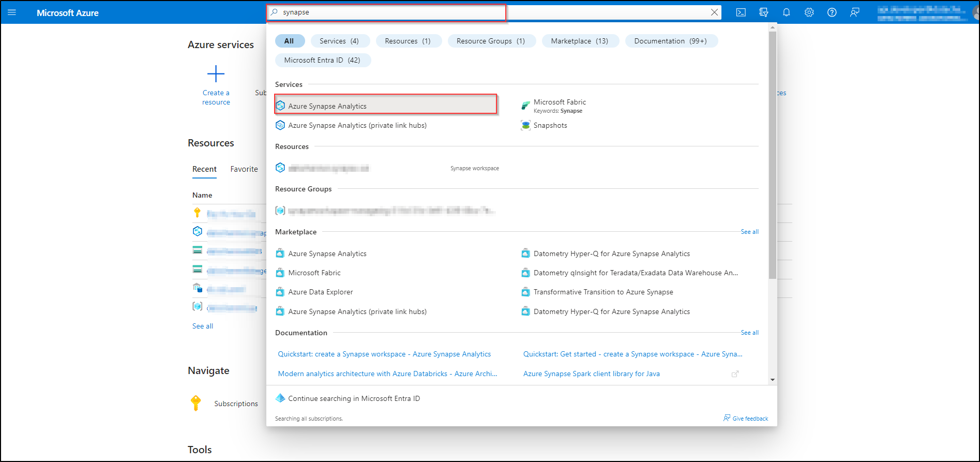Click the Microsoft Azure home title
Screen dimensions: 980x462
(x=68, y=13)
